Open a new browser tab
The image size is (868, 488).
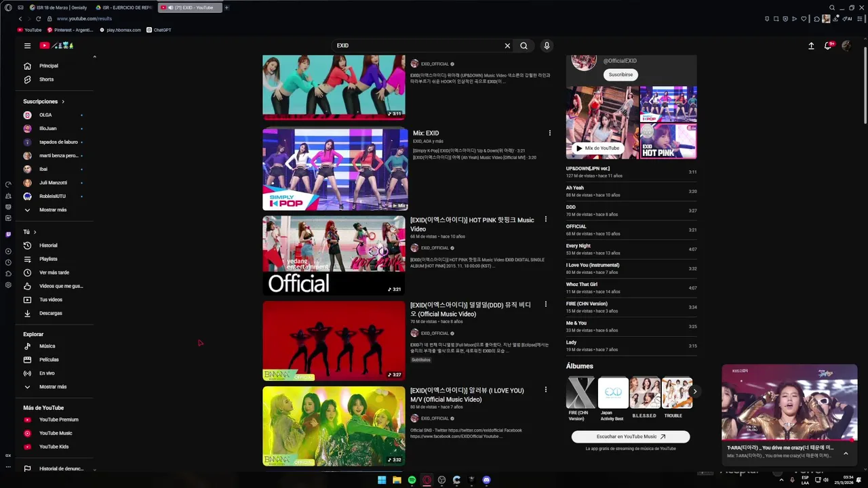tap(226, 7)
